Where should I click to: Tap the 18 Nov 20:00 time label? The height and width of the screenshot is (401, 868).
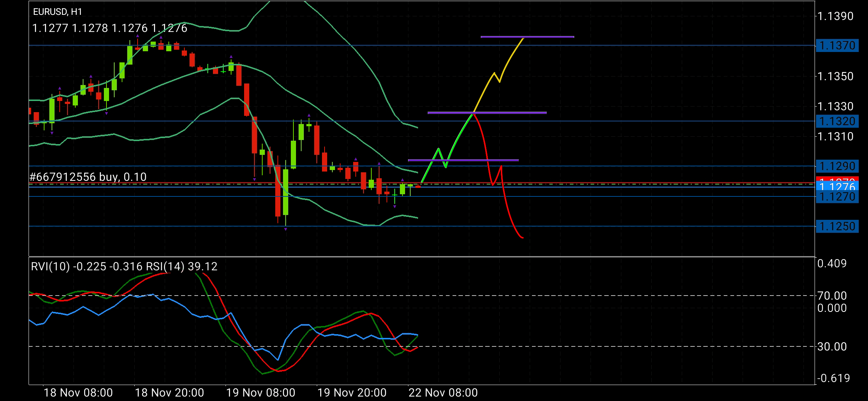(169, 392)
